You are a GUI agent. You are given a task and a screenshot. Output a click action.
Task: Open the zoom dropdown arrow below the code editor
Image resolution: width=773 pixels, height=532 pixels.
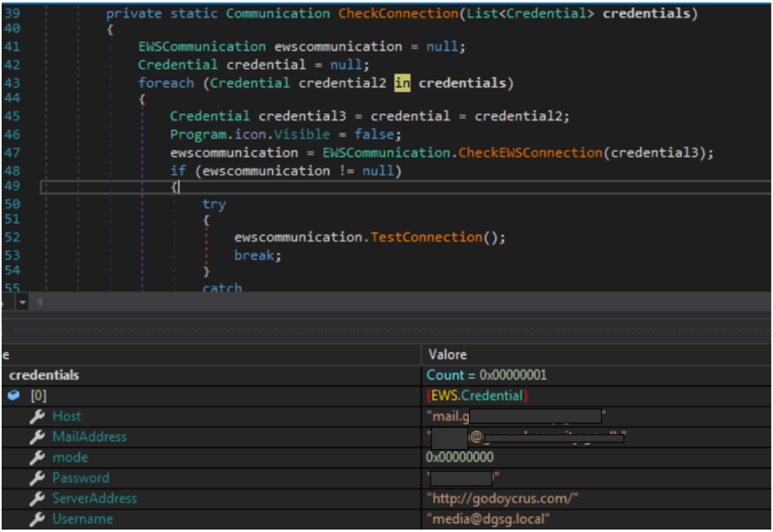tap(22, 302)
